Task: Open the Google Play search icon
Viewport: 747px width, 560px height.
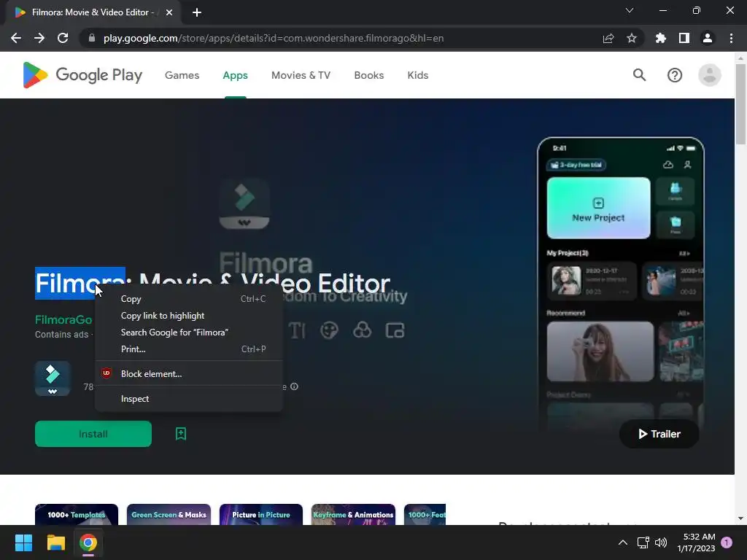Action: point(639,75)
